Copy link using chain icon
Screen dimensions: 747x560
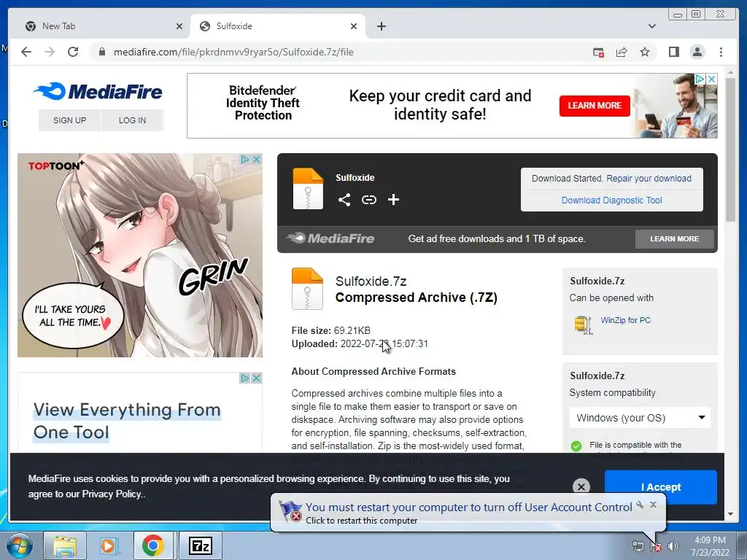(x=368, y=200)
